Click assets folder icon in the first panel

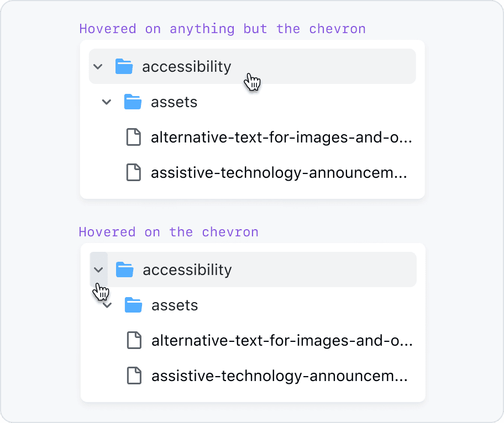(133, 102)
